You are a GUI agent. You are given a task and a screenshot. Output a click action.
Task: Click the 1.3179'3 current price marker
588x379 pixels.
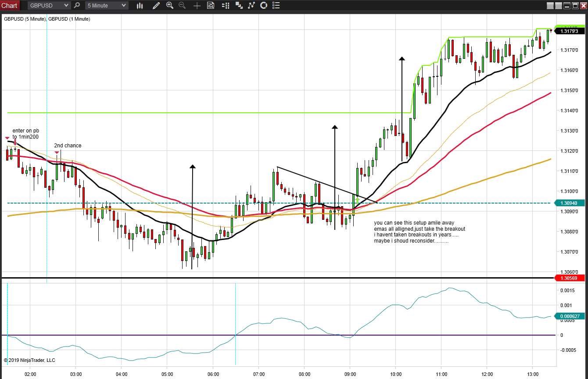tap(570, 31)
